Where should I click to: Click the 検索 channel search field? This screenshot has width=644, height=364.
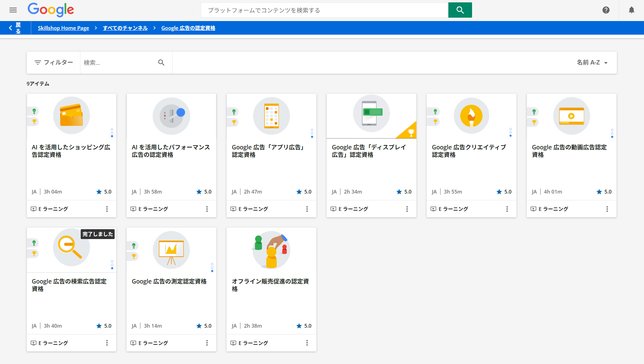coord(119,62)
